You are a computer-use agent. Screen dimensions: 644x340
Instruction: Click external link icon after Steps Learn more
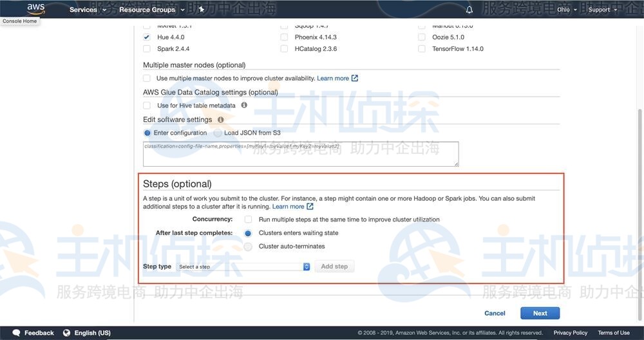pyautogui.click(x=310, y=207)
